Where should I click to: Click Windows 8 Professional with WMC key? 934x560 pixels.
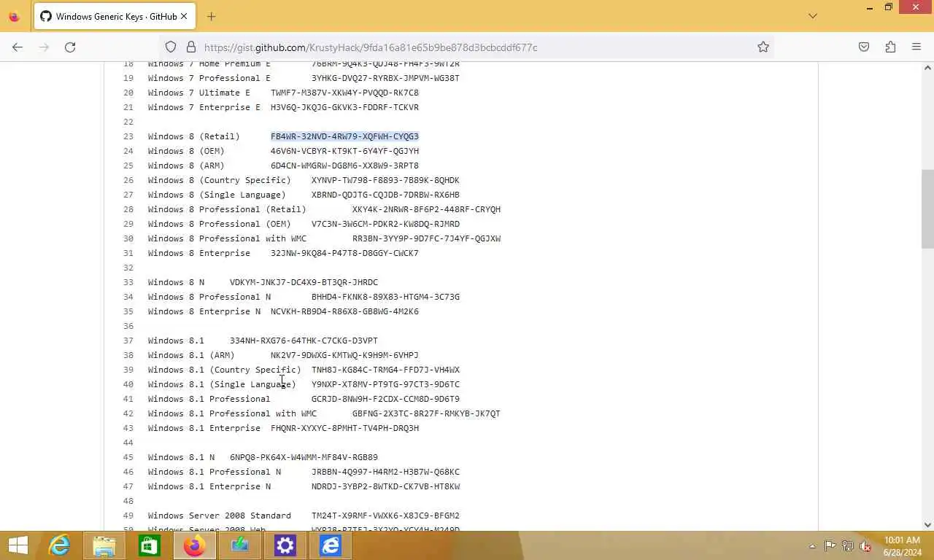click(x=426, y=238)
